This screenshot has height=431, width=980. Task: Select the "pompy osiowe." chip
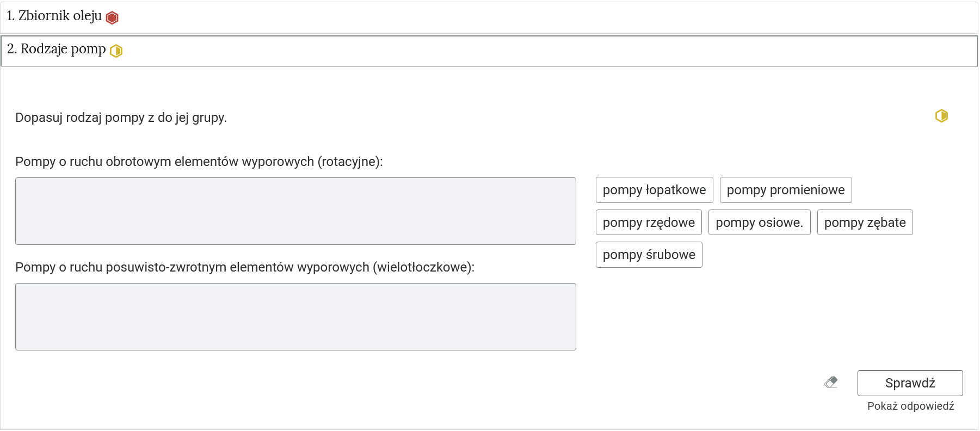click(759, 223)
